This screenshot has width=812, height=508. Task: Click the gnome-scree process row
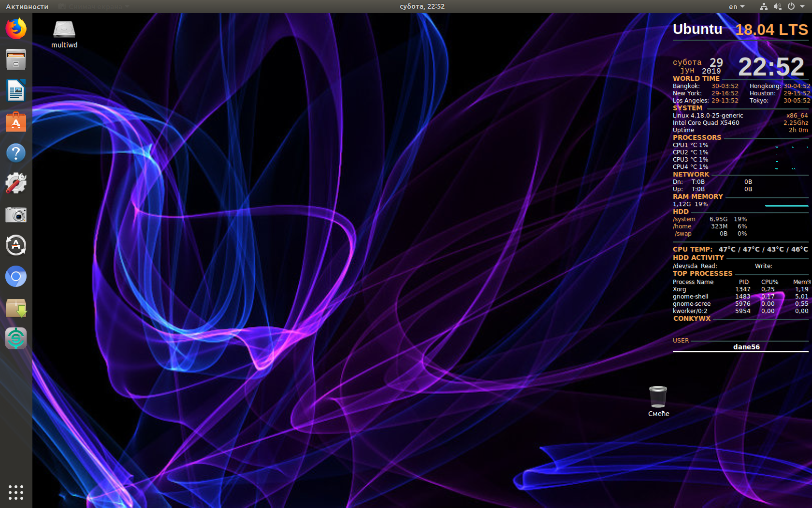[740, 304]
